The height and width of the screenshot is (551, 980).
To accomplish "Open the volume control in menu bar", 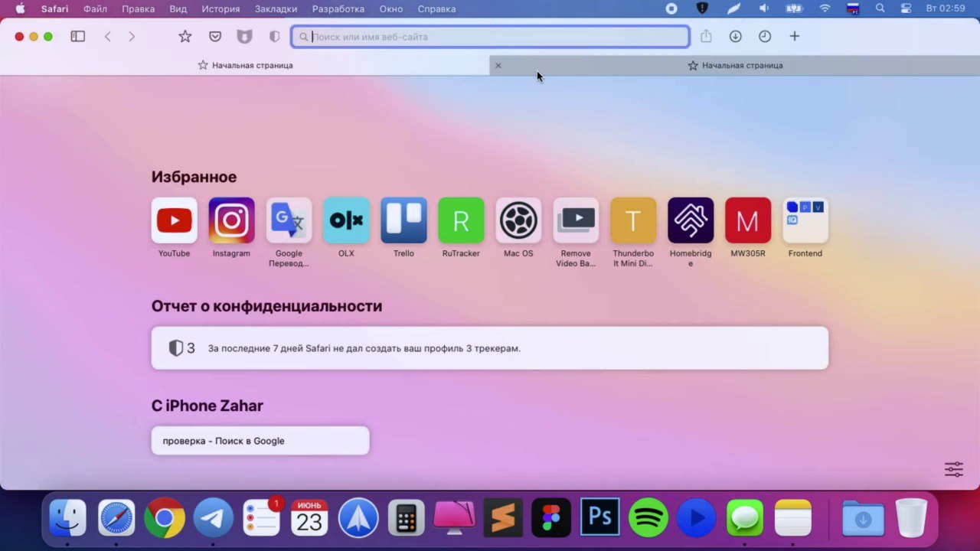I will click(763, 9).
